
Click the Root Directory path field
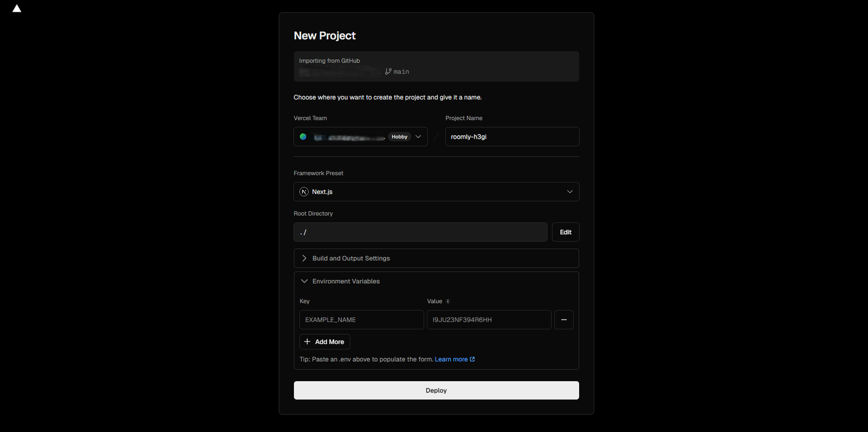[420, 232]
